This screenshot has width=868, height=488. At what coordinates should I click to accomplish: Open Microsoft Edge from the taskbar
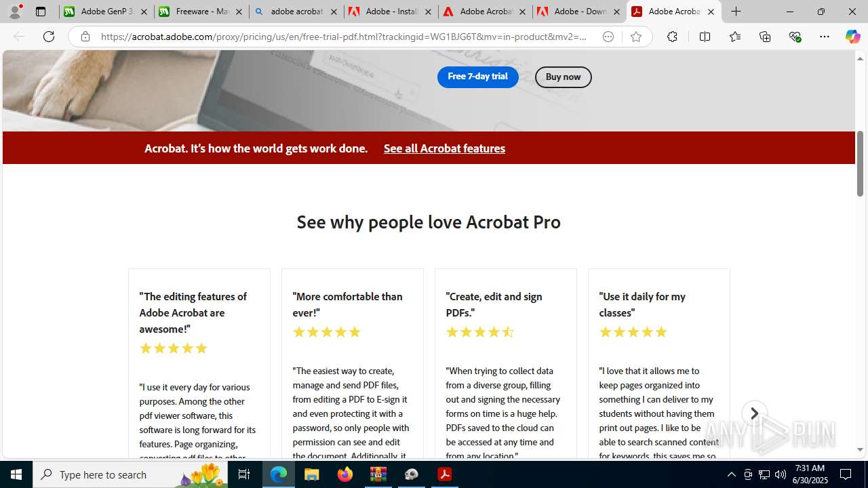(x=279, y=474)
